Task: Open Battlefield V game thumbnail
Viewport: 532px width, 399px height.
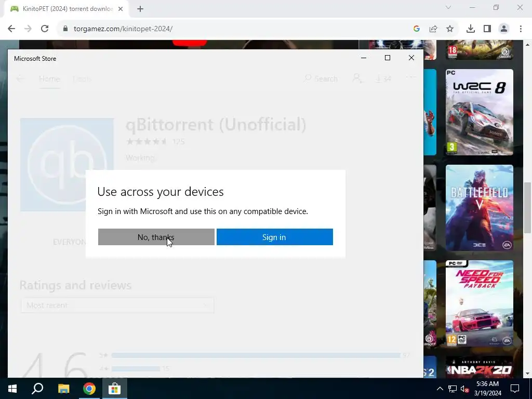Action: coord(479,208)
